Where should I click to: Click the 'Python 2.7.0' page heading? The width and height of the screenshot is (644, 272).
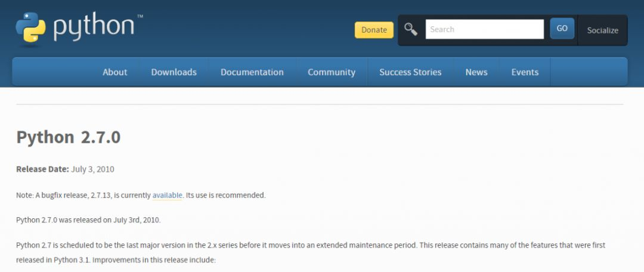click(68, 137)
